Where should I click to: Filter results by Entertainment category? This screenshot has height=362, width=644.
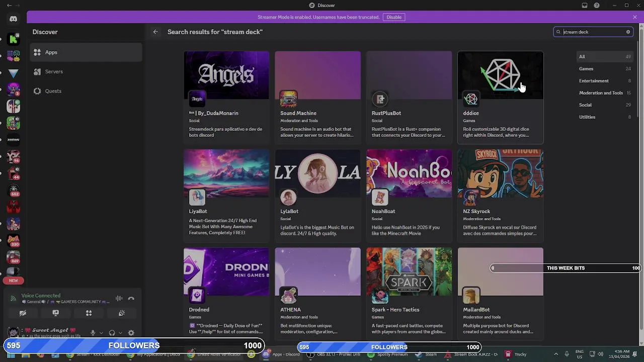pos(605,81)
